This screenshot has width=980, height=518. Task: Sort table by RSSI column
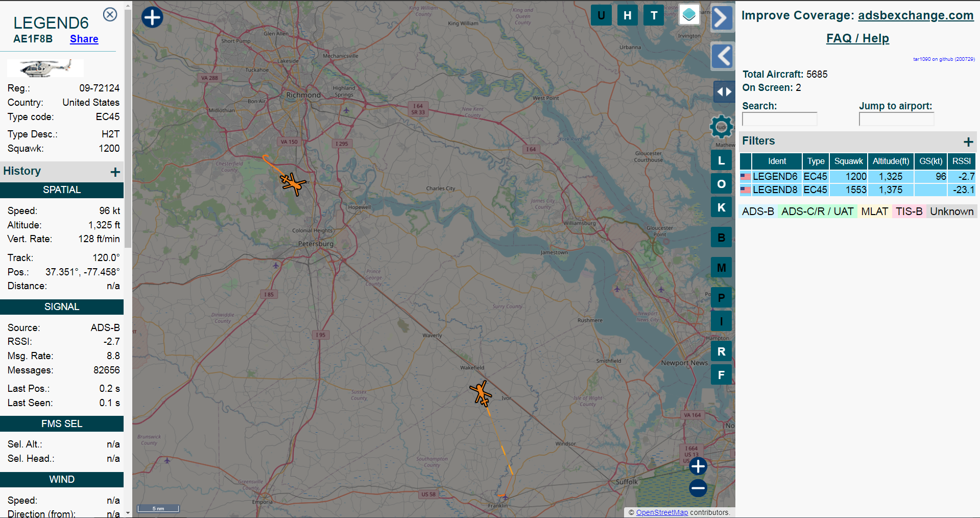961,161
